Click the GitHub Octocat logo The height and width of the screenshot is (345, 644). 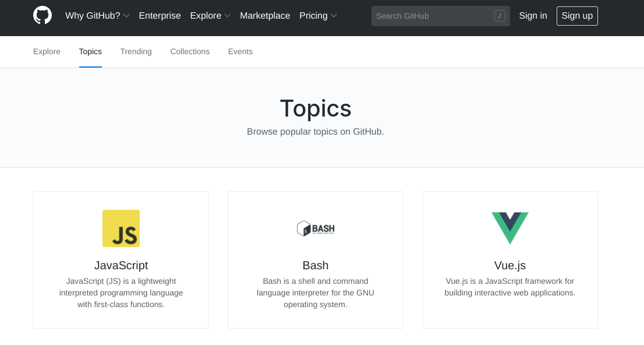tap(43, 16)
